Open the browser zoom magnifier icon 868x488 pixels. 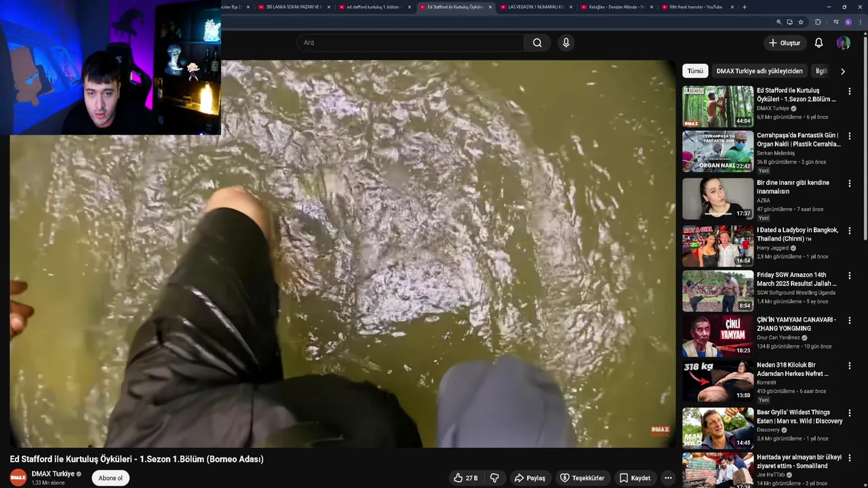[779, 22]
